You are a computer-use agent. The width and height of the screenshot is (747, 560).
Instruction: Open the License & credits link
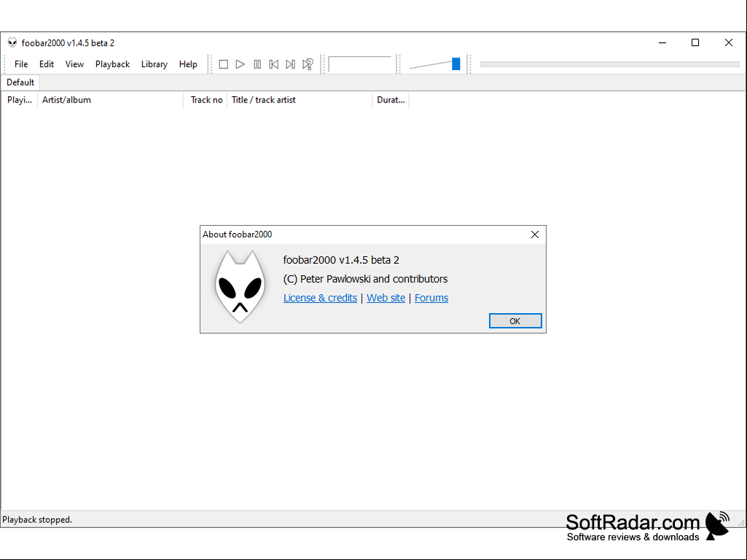click(320, 298)
